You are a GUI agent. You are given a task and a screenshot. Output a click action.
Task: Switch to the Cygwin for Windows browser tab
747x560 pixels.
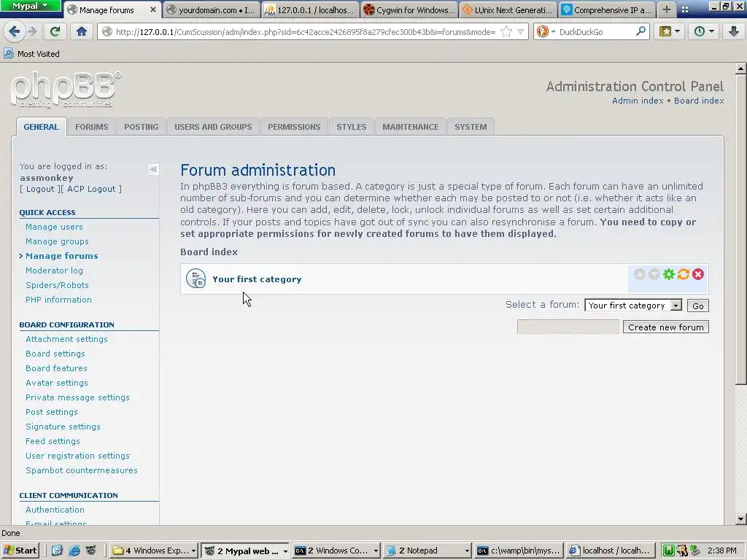click(409, 9)
